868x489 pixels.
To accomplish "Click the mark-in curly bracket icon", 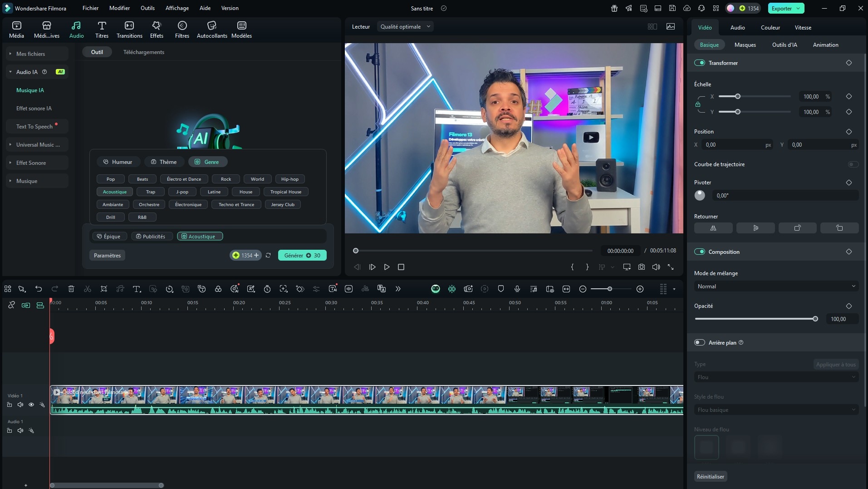I will tap(572, 267).
